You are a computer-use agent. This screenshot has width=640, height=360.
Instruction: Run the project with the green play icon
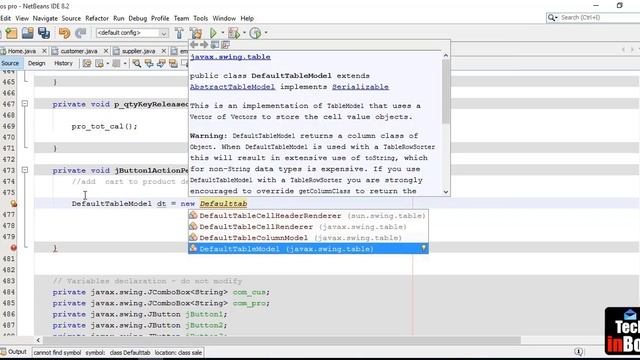click(213, 33)
